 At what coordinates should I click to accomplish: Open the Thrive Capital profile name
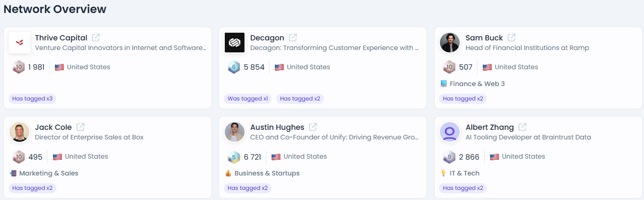pyautogui.click(x=61, y=37)
